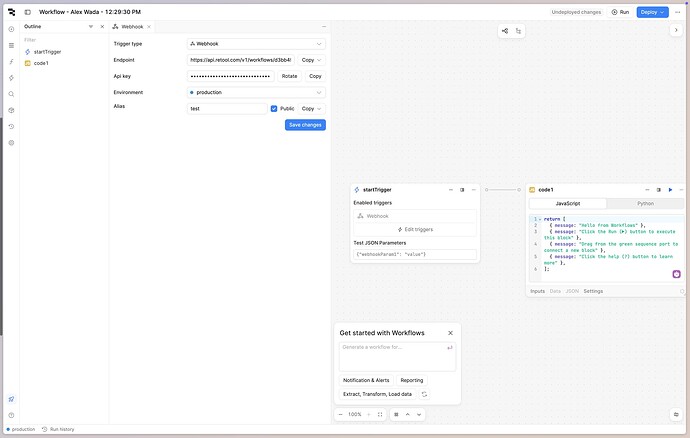Click the Endpoint URL field
The height and width of the screenshot is (438, 690).
pyautogui.click(x=241, y=60)
